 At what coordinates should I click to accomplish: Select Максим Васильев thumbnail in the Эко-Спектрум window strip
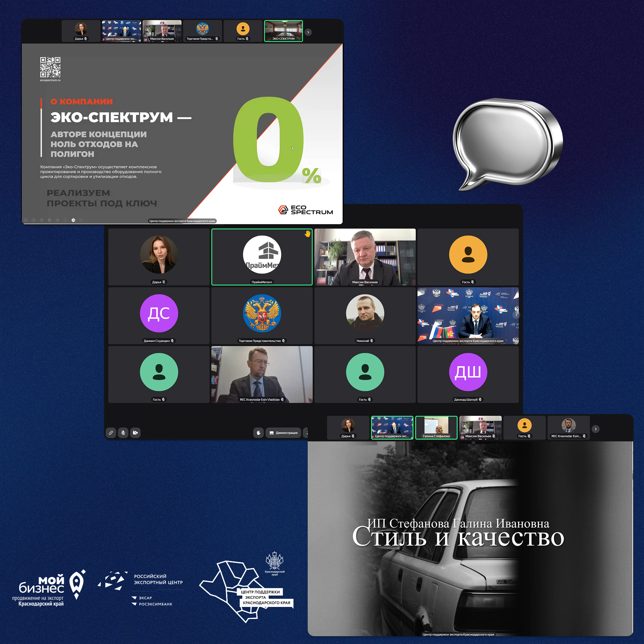click(x=162, y=31)
